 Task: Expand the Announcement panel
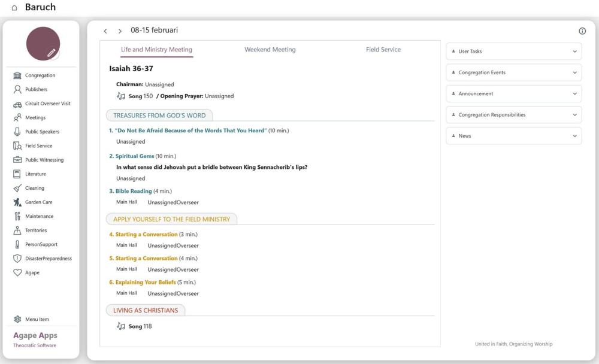point(574,94)
